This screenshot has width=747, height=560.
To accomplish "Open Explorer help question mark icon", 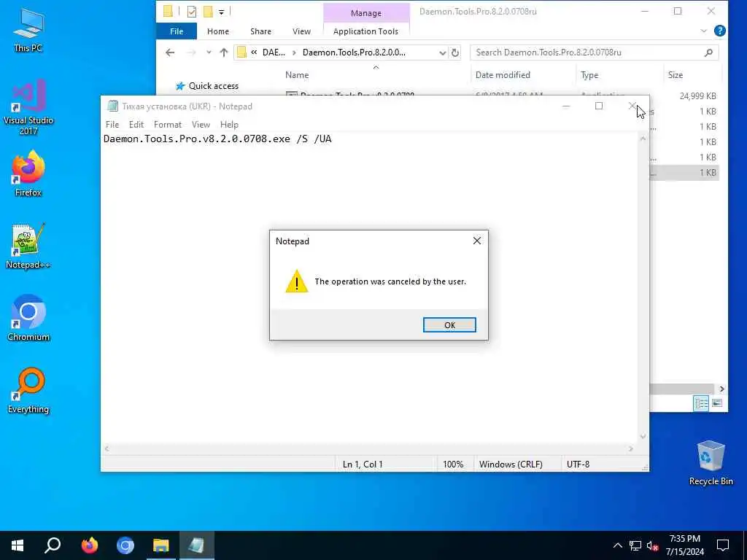I will (720, 31).
